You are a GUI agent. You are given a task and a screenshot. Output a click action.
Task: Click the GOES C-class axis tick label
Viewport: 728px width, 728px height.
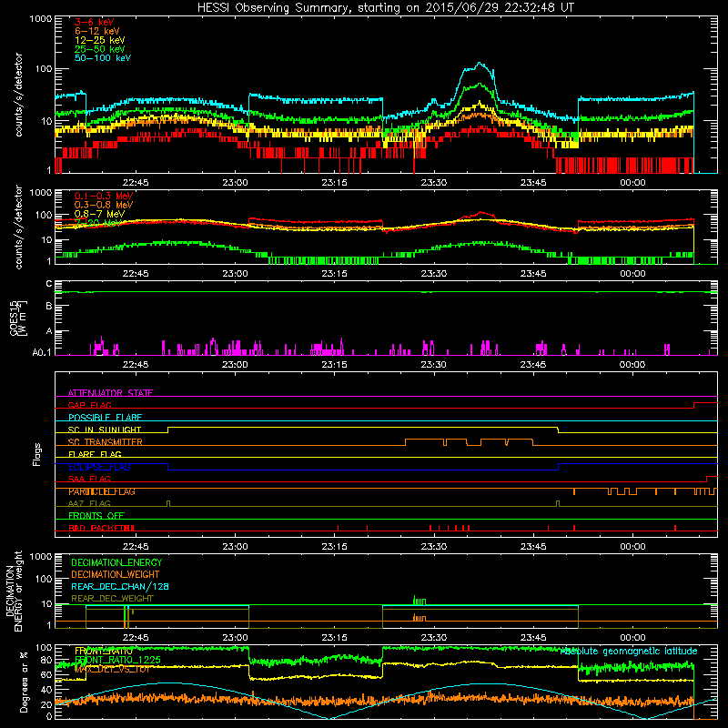(49, 284)
